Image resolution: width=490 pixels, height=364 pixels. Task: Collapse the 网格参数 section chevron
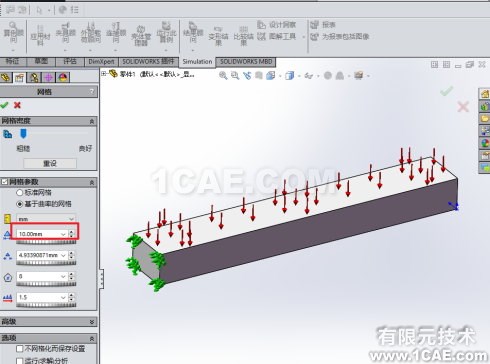pos(92,182)
